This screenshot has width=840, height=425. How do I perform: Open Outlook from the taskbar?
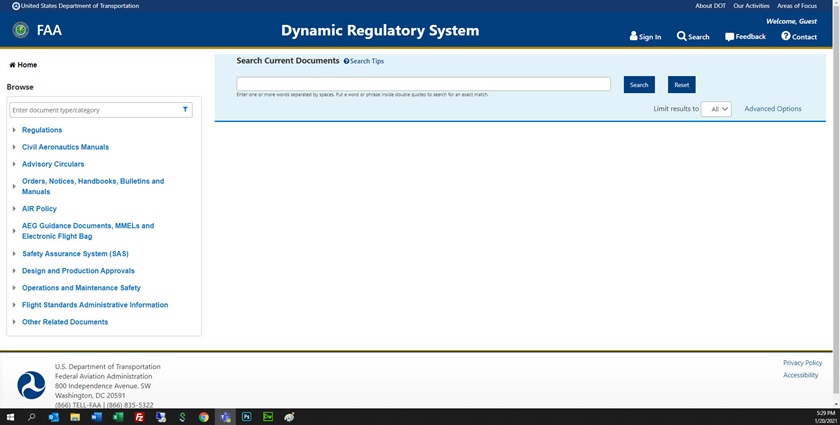54,417
